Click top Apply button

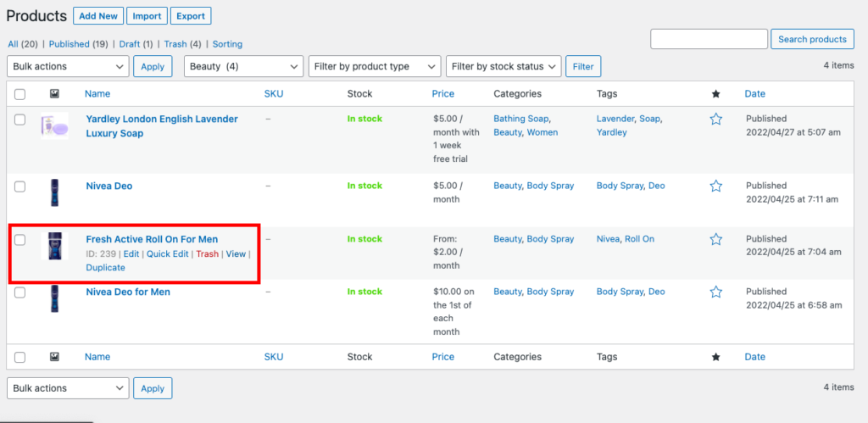tap(153, 66)
